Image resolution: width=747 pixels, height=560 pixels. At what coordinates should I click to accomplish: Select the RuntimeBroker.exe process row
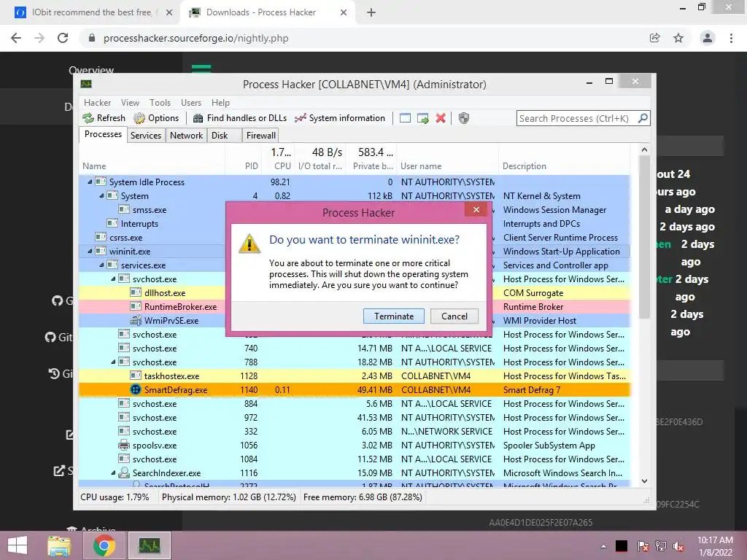[x=355, y=307]
